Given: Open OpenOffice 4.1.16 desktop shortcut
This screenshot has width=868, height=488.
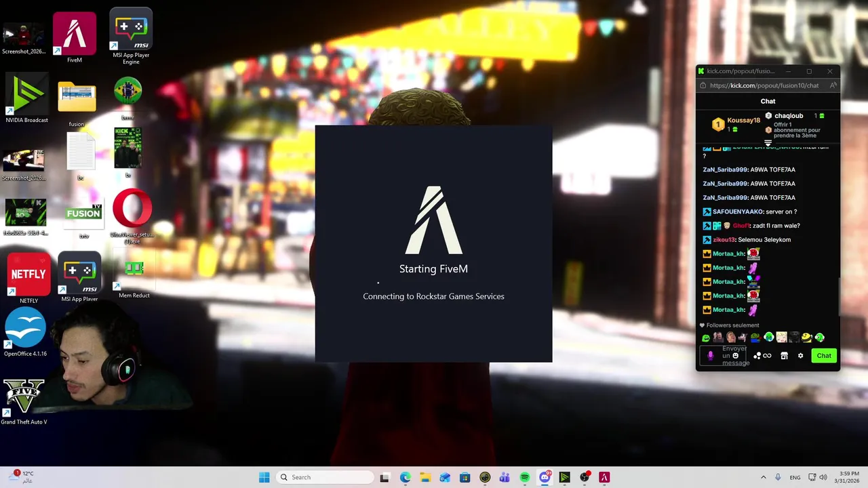Looking at the screenshot, I should (x=25, y=332).
